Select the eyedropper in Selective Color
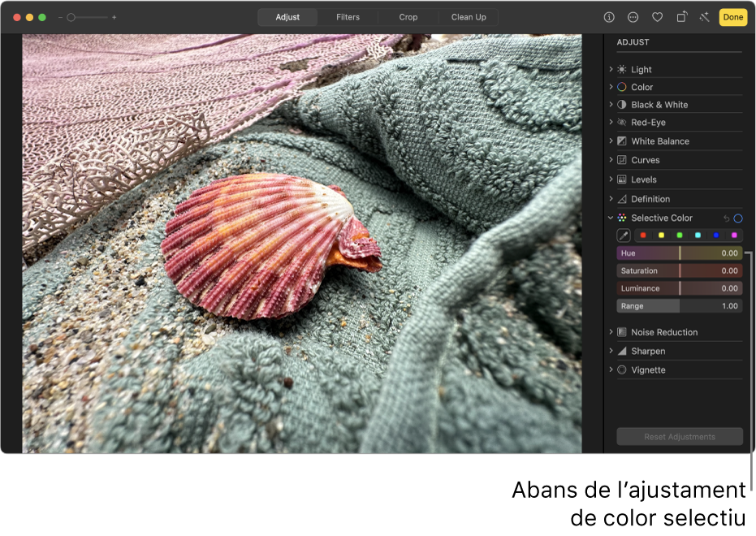 tap(624, 235)
